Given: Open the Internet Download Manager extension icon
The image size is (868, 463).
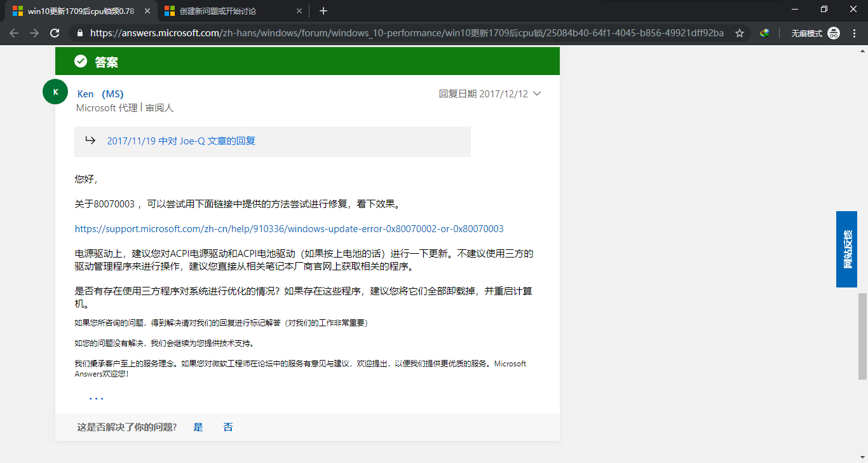Looking at the screenshot, I should click(x=765, y=33).
